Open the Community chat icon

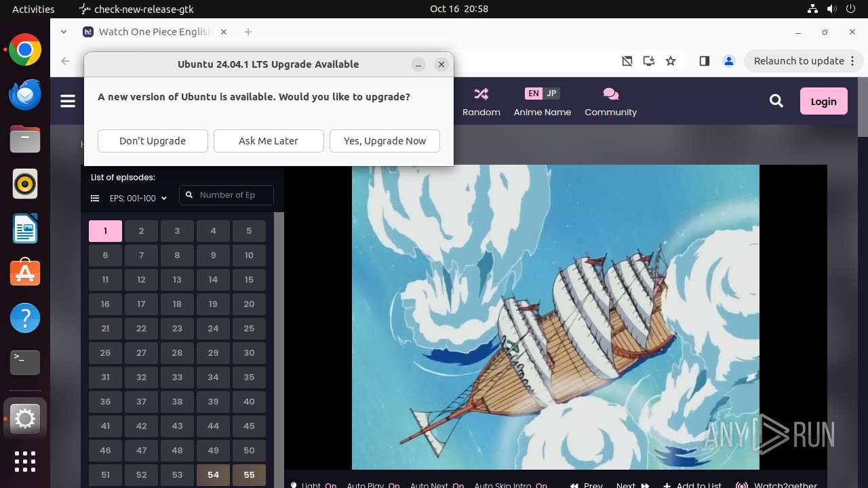tap(610, 94)
